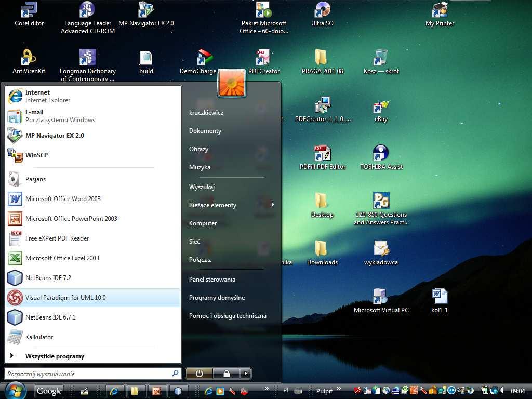Screen dimensions: 532x399
Task: Select the build file on the desktop
Action: click(146, 62)
